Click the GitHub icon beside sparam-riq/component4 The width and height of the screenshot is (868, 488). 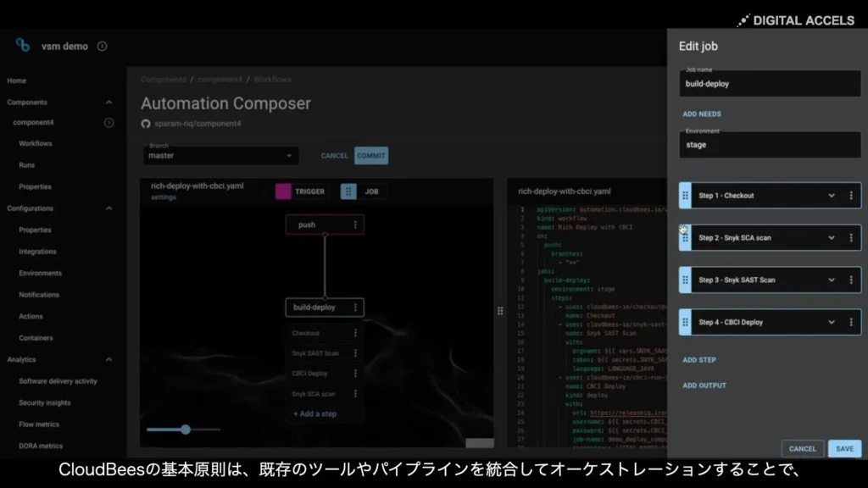click(x=146, y=124)
